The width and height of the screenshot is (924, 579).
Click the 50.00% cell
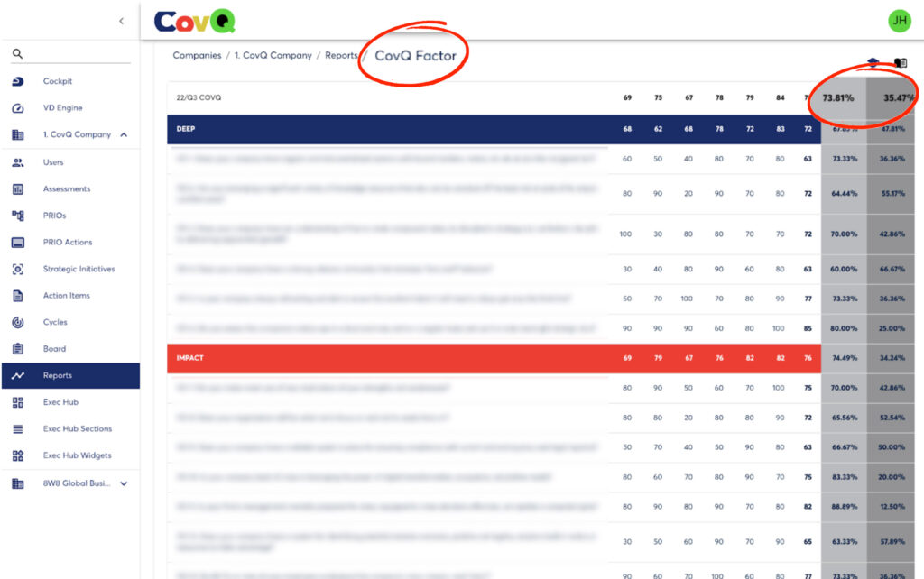click(x=892, y=447)
